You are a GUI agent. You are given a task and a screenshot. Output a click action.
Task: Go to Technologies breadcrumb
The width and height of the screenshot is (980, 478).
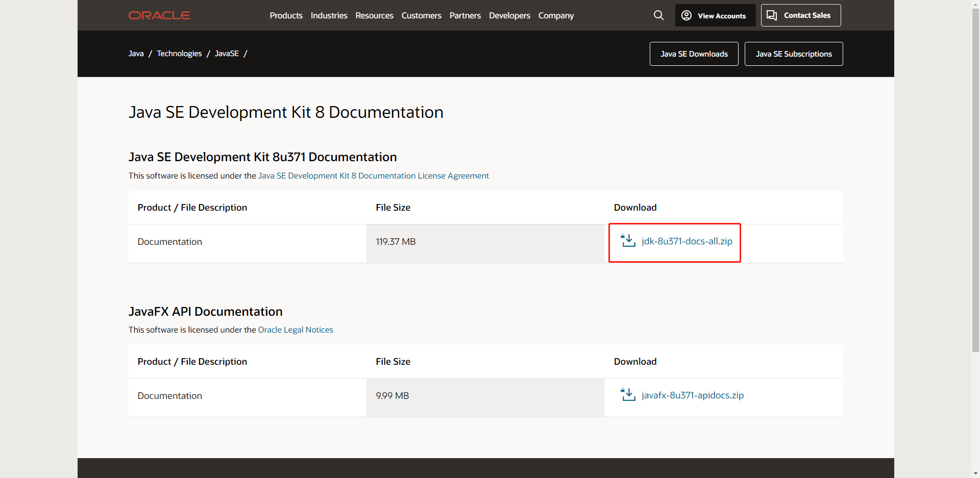(179, 54)
